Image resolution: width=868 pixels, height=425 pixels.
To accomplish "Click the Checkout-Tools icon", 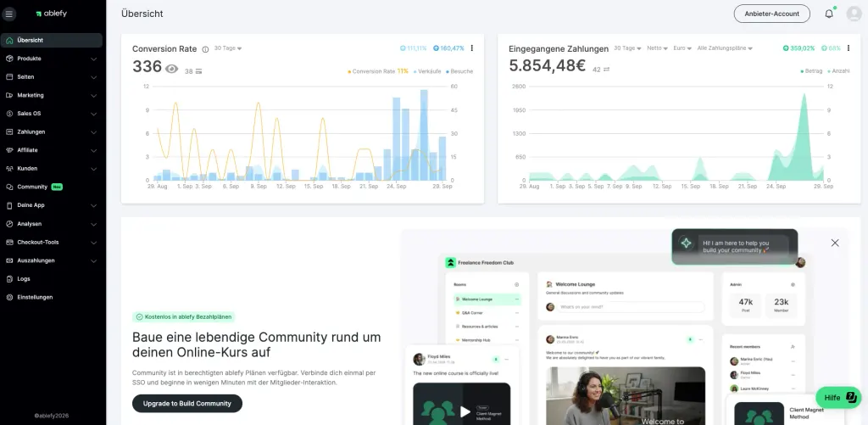I will tap(9, 242).
